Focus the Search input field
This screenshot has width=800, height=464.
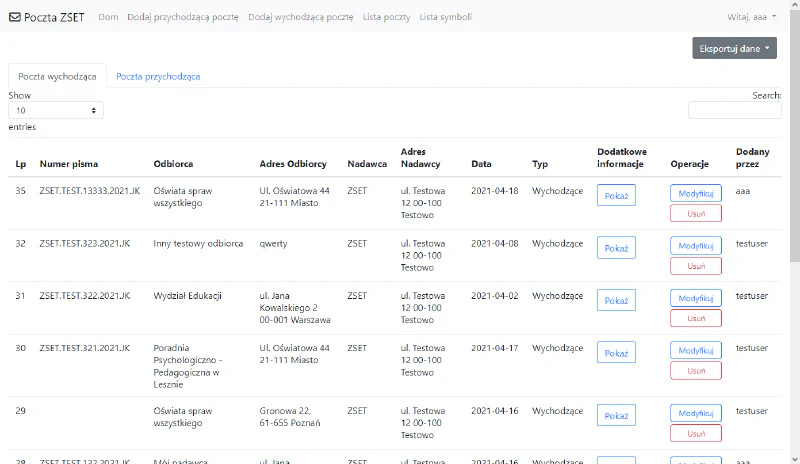(x=735, y=110)
